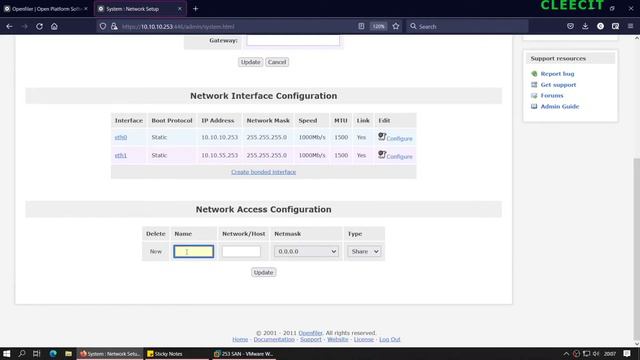Click the eth0 Configure link
The height and width of the screenshot is (360, 640).
[400, 139]
